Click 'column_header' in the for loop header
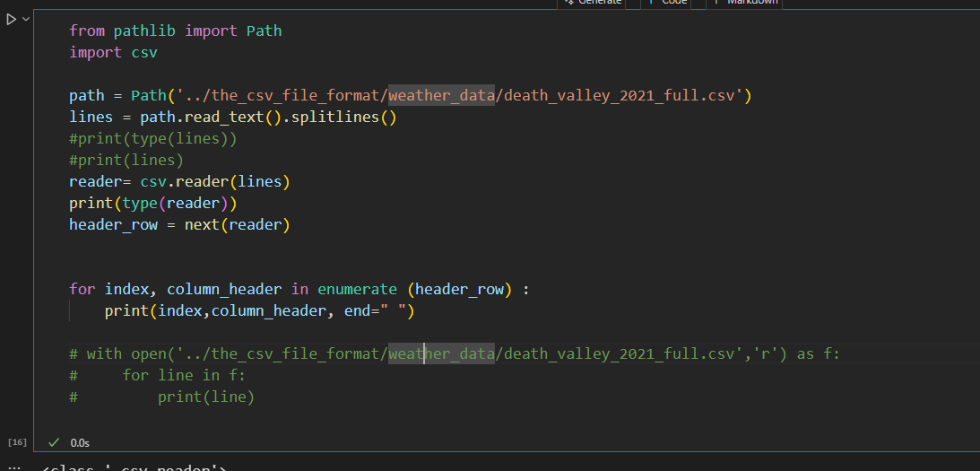The image size is (980, 471). 224,290
